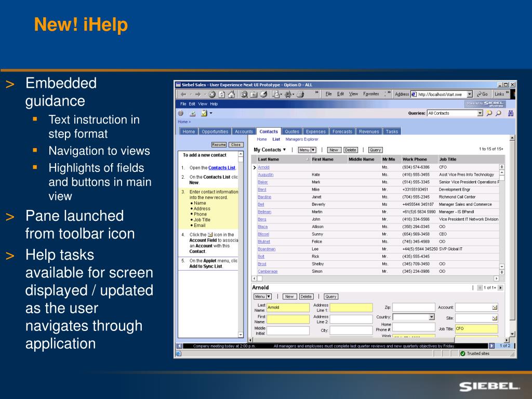Switch to the Opportunities tab
The image size is (532, 399).
215,131
